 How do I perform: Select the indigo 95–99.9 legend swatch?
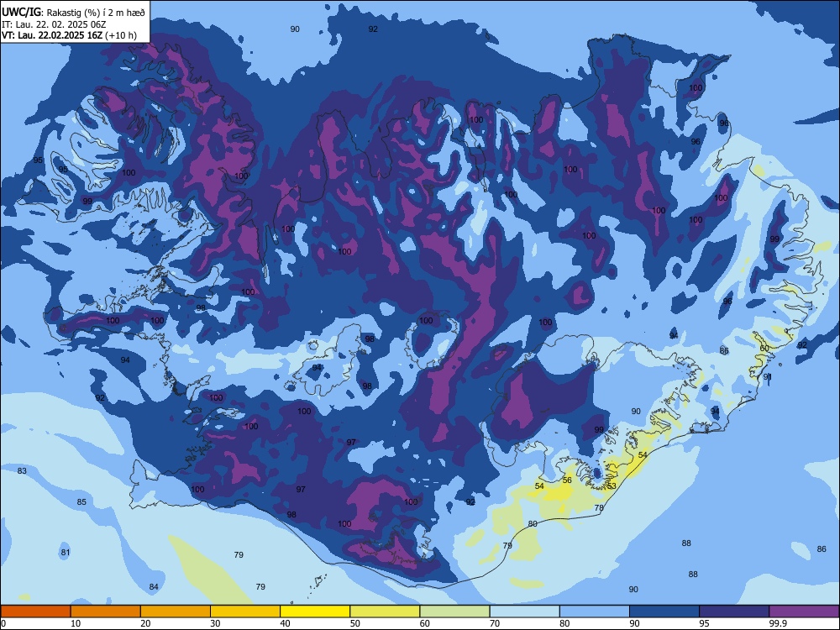tap(734, 612)
